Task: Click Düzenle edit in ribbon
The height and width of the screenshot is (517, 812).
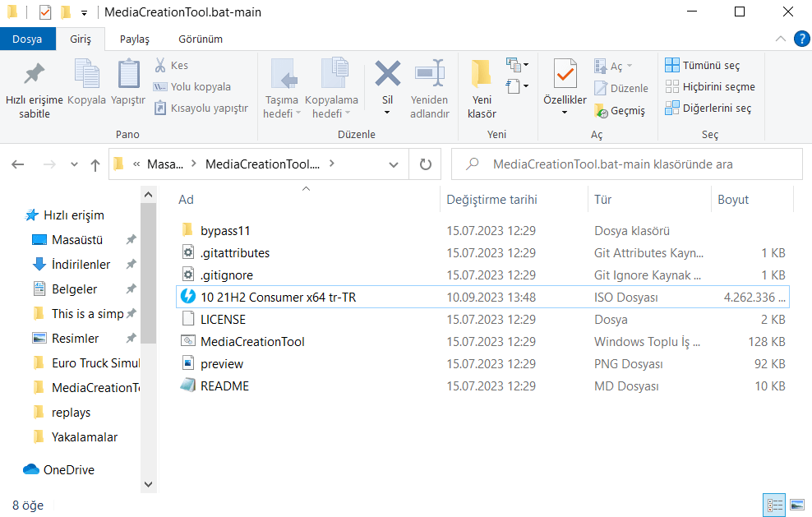Action: pyautogui.click(x=621, y=88)
